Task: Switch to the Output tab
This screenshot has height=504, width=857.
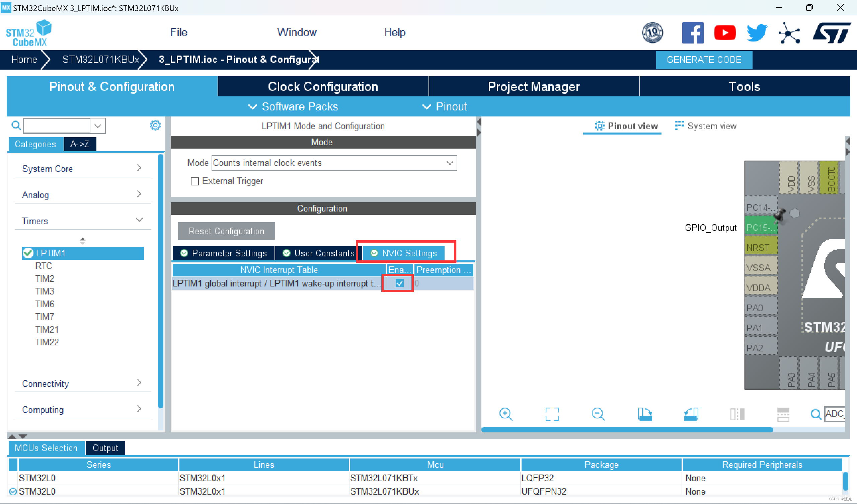Action: point(105,448)
